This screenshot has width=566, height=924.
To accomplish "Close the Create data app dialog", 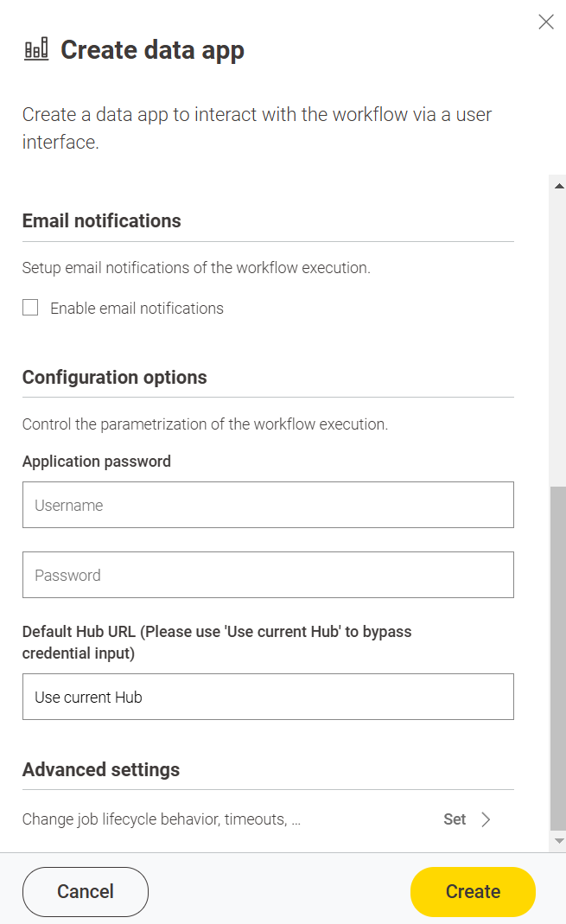I will (546, 22).
